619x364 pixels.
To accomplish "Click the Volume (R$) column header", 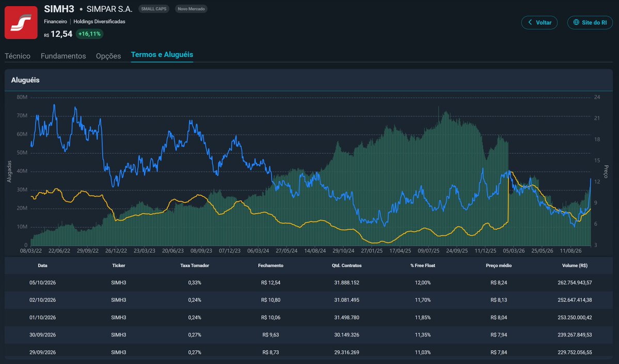I will [x=575, y=266].
